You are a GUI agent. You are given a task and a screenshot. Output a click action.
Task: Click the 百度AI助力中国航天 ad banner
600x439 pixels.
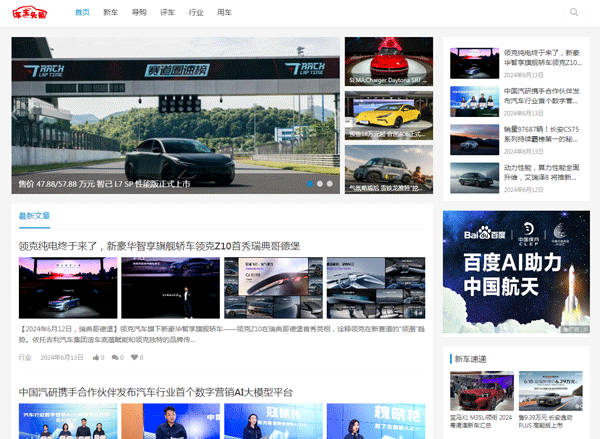pyautogui.click(x=516, y=272)
